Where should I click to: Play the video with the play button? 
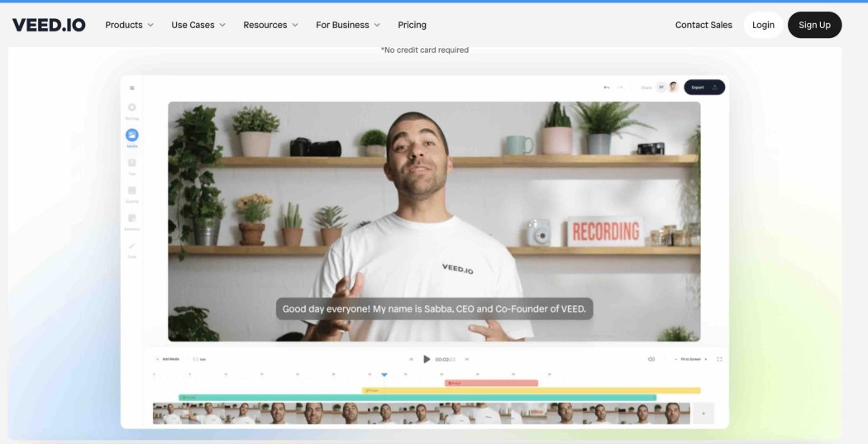(x=427, y=360)
